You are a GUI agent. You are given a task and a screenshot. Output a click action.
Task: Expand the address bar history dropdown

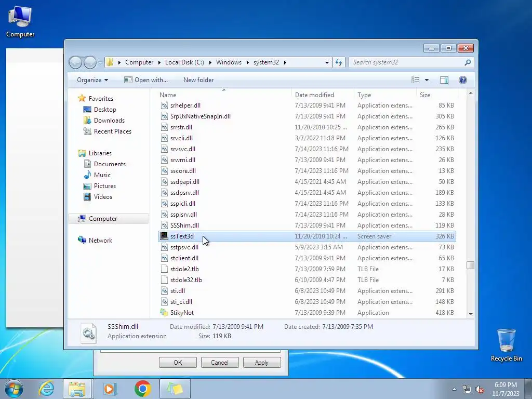327,63
